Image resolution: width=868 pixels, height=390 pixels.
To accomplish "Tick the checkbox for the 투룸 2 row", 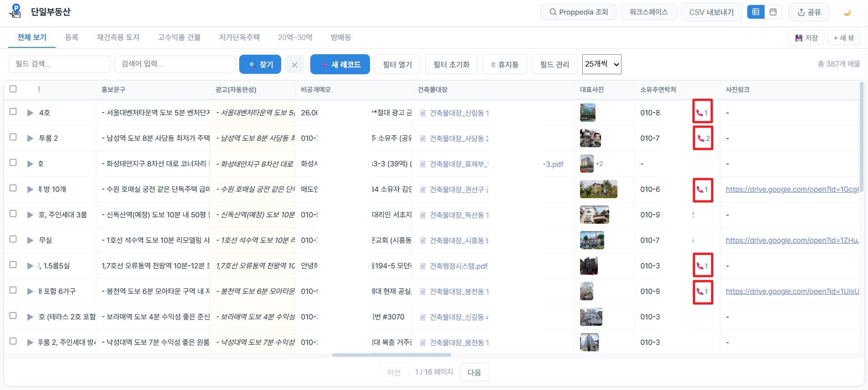I will [x=13, y=137].
